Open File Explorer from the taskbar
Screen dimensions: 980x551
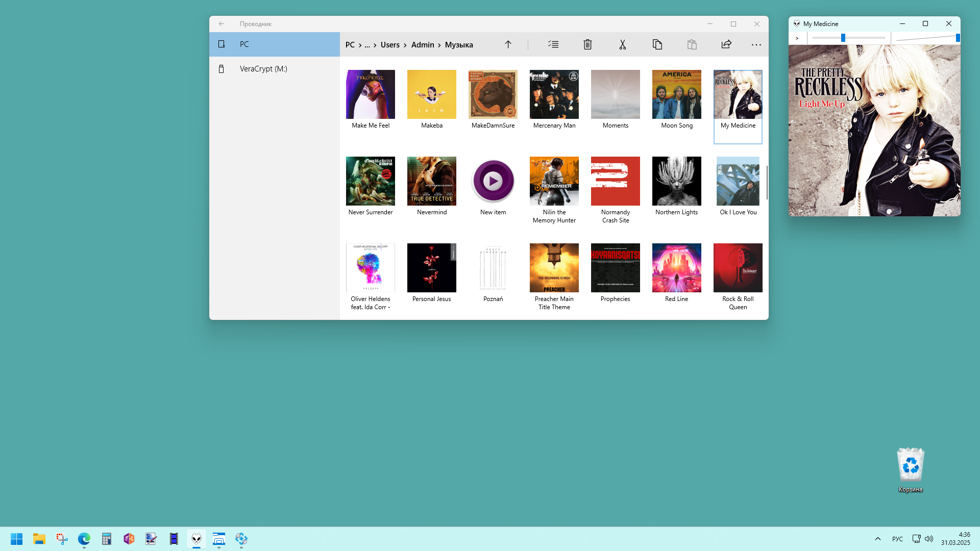click(39, 539)
